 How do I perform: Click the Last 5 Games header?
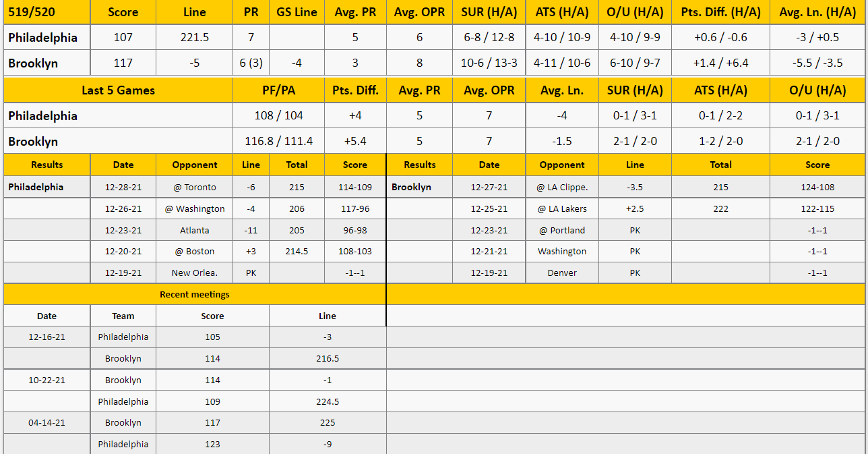point(118,90)
